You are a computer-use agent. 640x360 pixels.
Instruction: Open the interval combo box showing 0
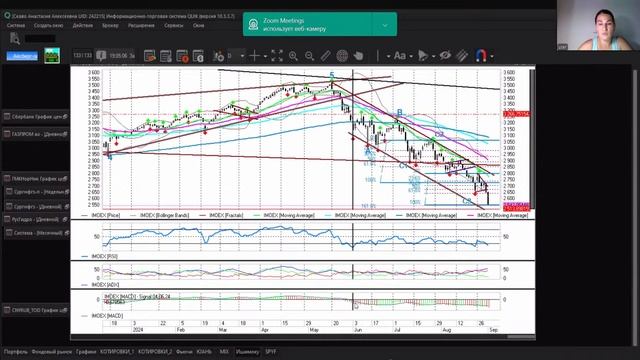(x=236, y=56)
